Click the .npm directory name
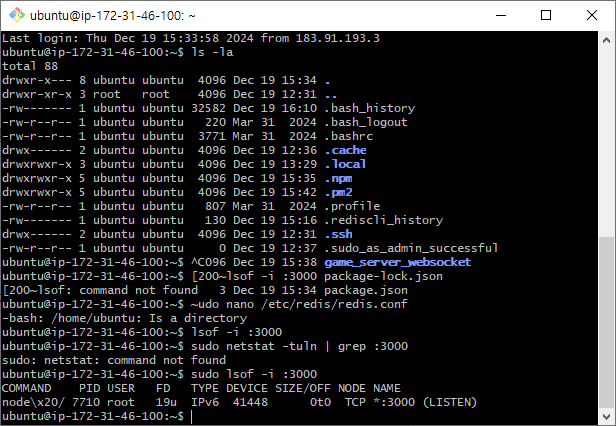Image resolution: width=616 pixels, height=426 pixels. (x=339, y=178)
